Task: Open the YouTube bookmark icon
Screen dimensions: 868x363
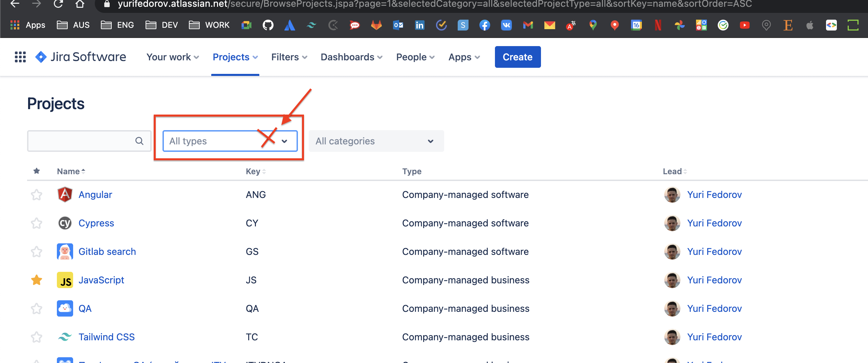Action: tap(745, 25)
